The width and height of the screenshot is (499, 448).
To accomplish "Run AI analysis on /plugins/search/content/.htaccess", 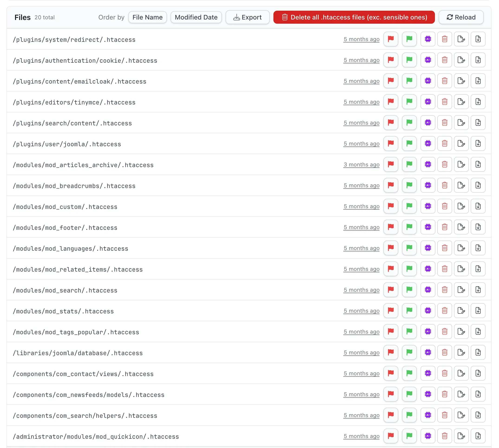I will [x=428, y=123].
